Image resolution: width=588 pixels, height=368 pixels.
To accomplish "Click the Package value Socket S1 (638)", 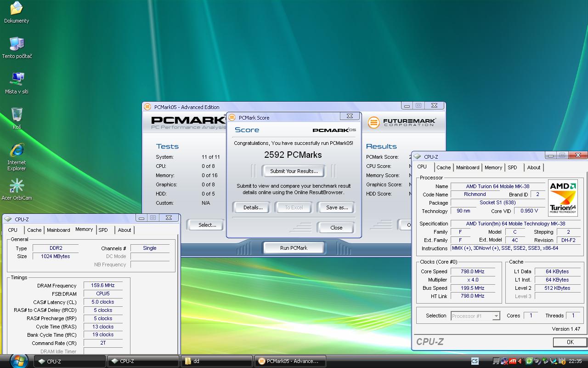I will coord(498,202).
